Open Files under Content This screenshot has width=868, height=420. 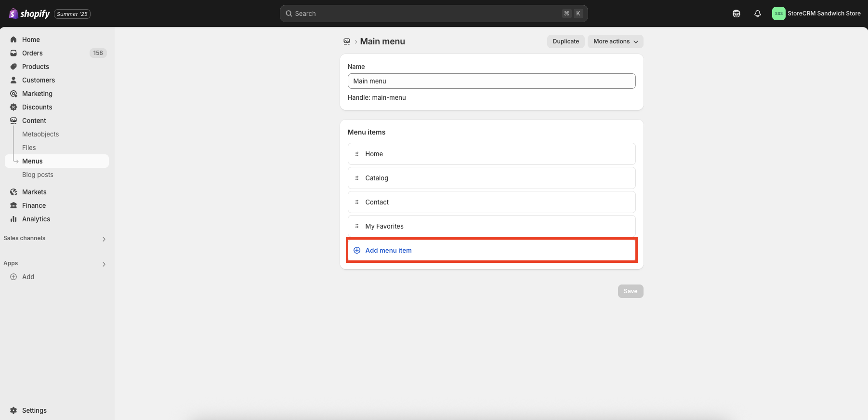coord(29,148)
